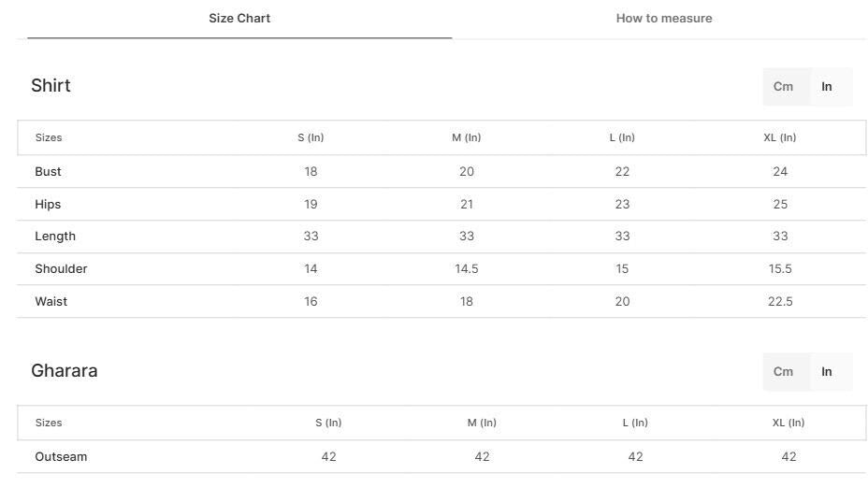
Task: Select In units for Shirt table
Action: (x=827, y=87)
